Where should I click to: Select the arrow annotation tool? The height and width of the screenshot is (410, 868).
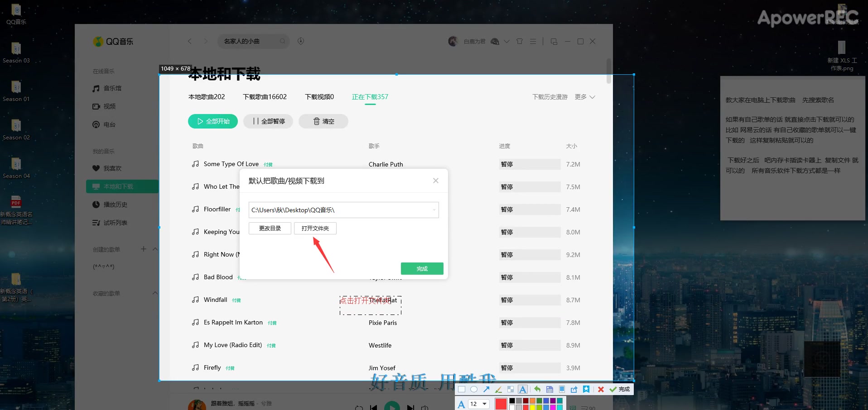[486, 389]
